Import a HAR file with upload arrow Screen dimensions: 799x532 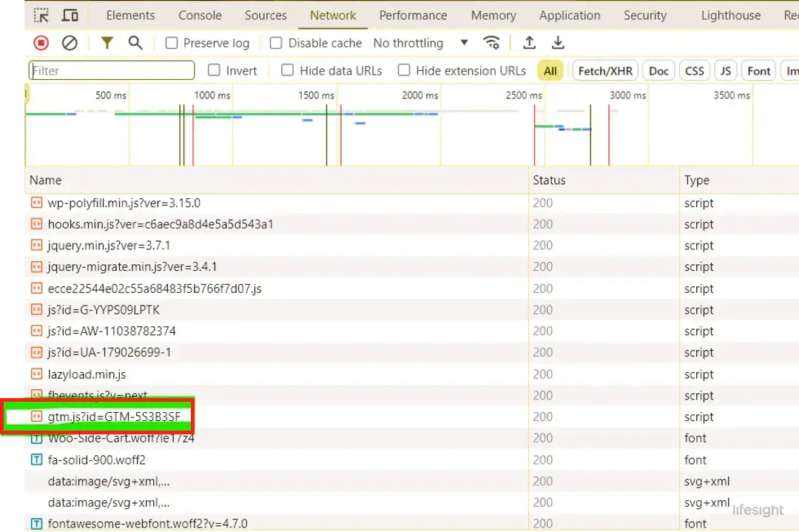pyautogui.click(x=530, y=43)
